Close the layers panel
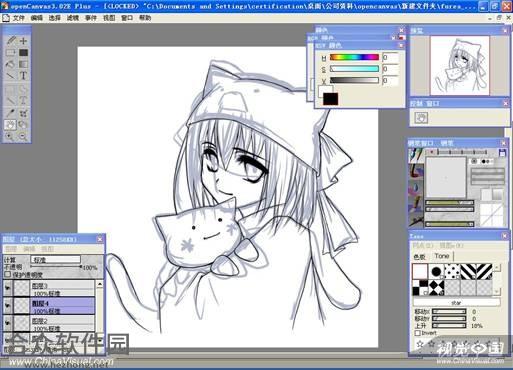The image size is (513, 370). pos(100,239)
